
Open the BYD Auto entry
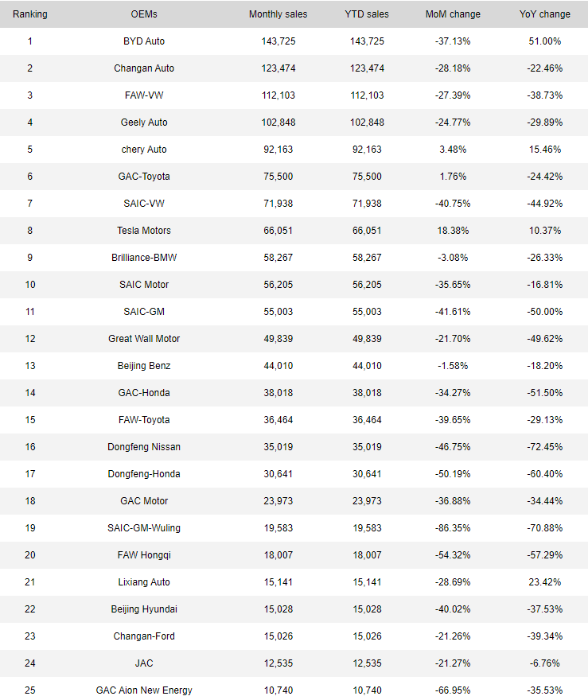[144, 41]
